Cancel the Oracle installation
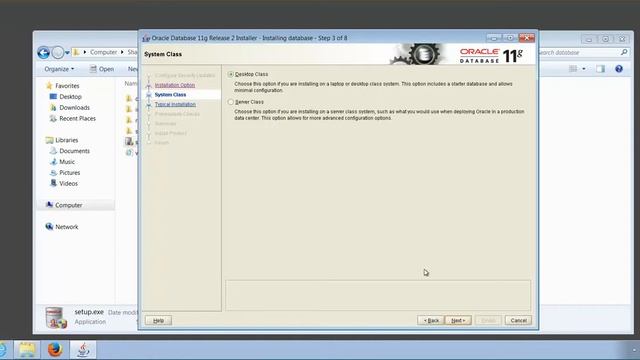 pos(518,320)
